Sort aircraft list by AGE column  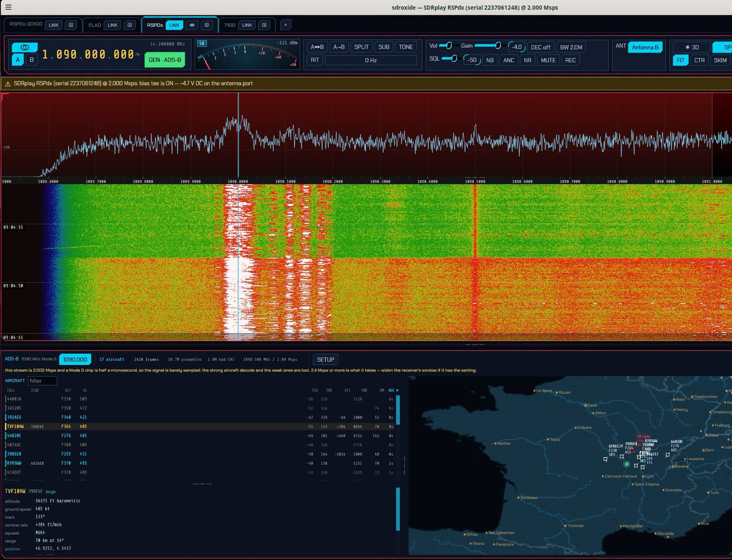point(393,390)
